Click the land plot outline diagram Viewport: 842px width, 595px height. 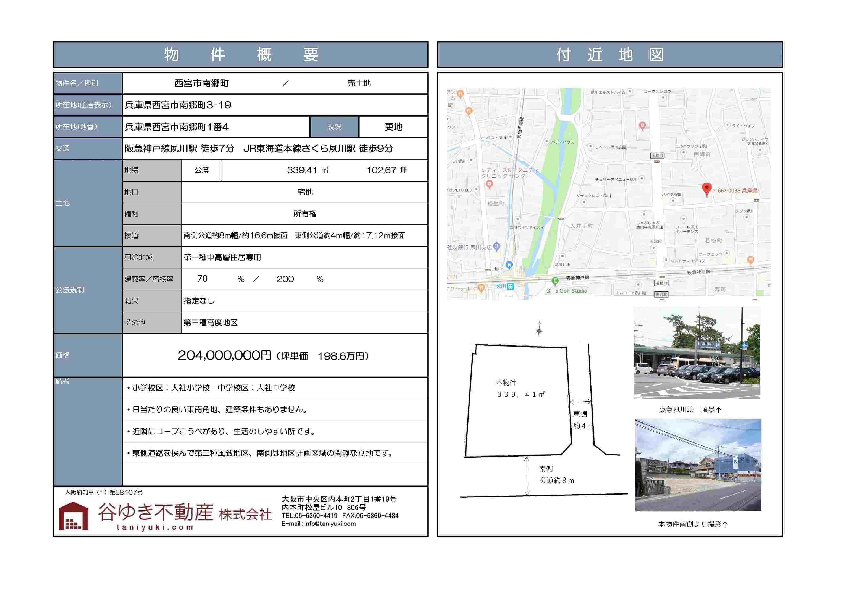[518, 398]
